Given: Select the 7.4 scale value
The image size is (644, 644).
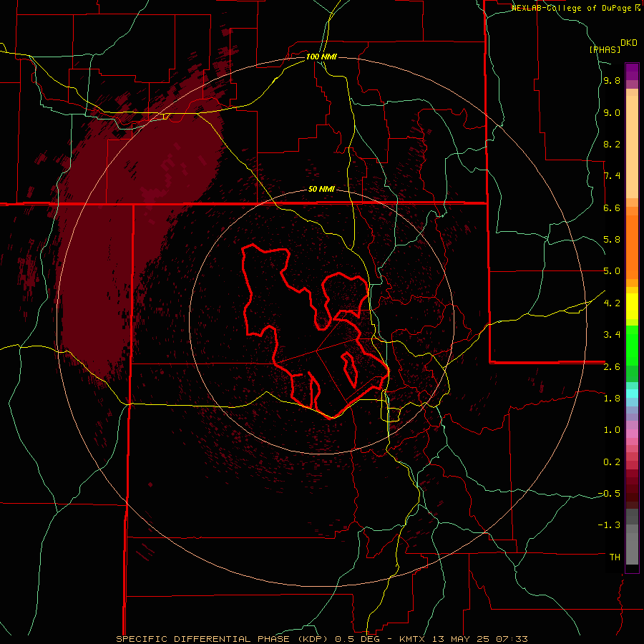Looking at the screenshot, I should click(612, 176).
